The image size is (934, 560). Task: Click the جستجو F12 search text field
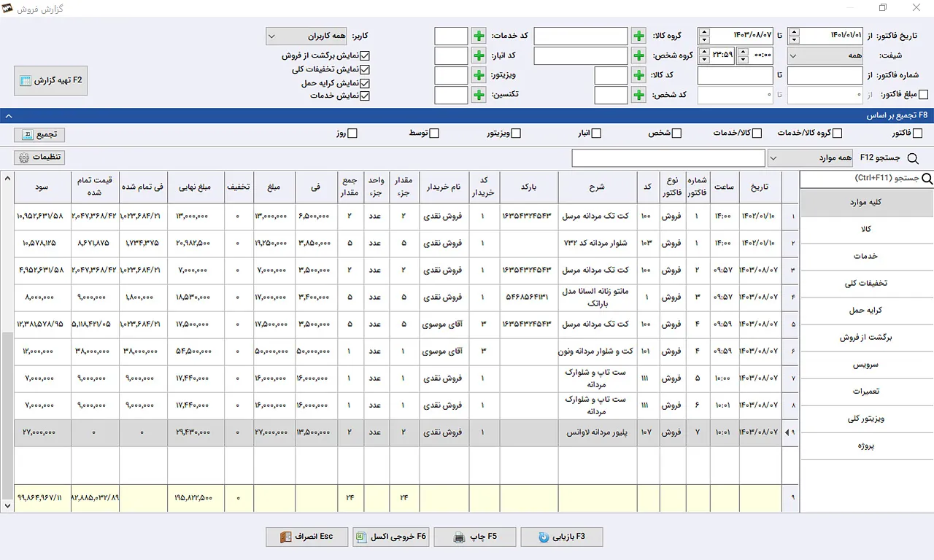coord(668,158)
